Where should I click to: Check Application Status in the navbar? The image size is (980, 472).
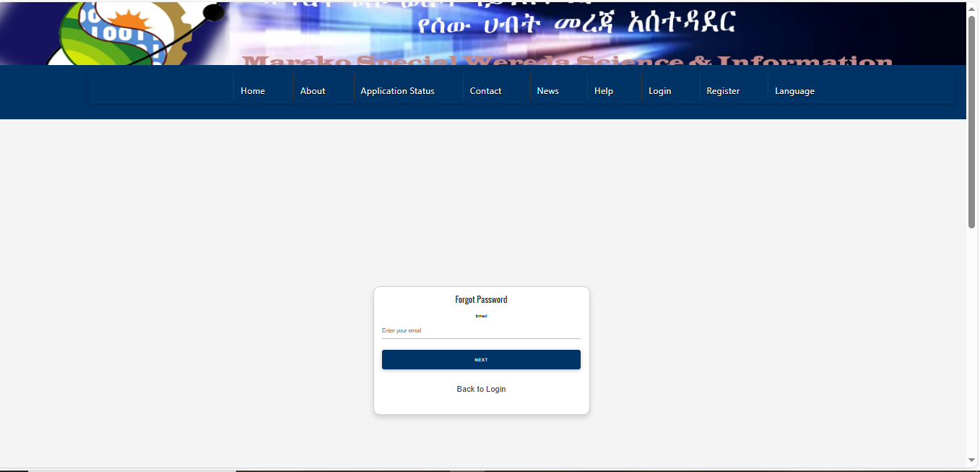point(397,91)
